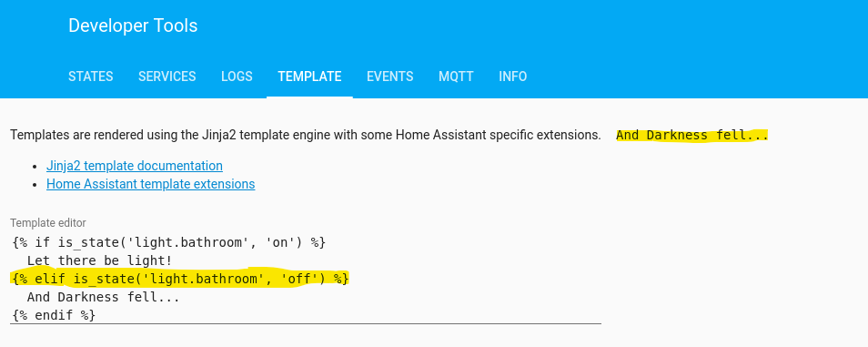Screen dimensions: 868x347
Task: Click the highlighted rendered output text
Action: [692, 136]
